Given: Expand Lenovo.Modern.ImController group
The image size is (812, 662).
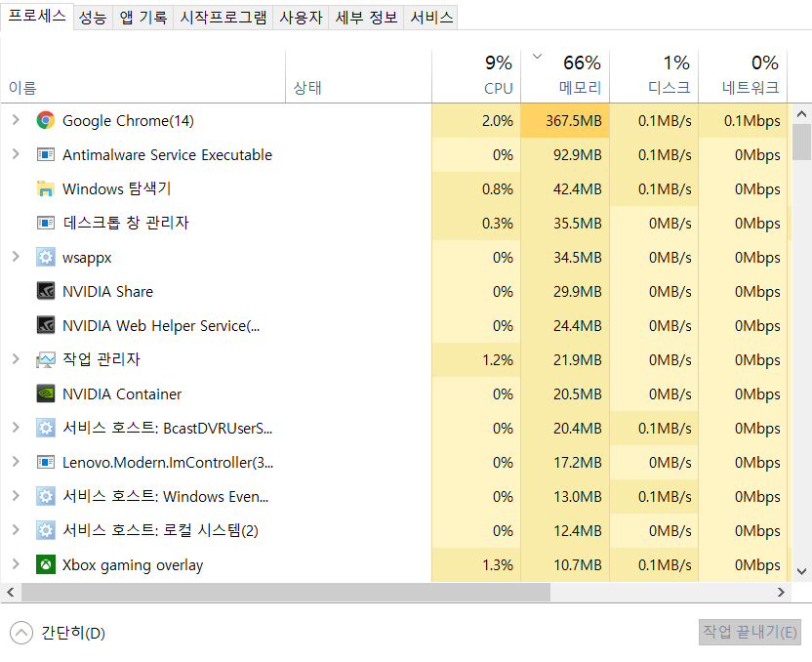Looking at the screenshot, I should coord(16,462).
